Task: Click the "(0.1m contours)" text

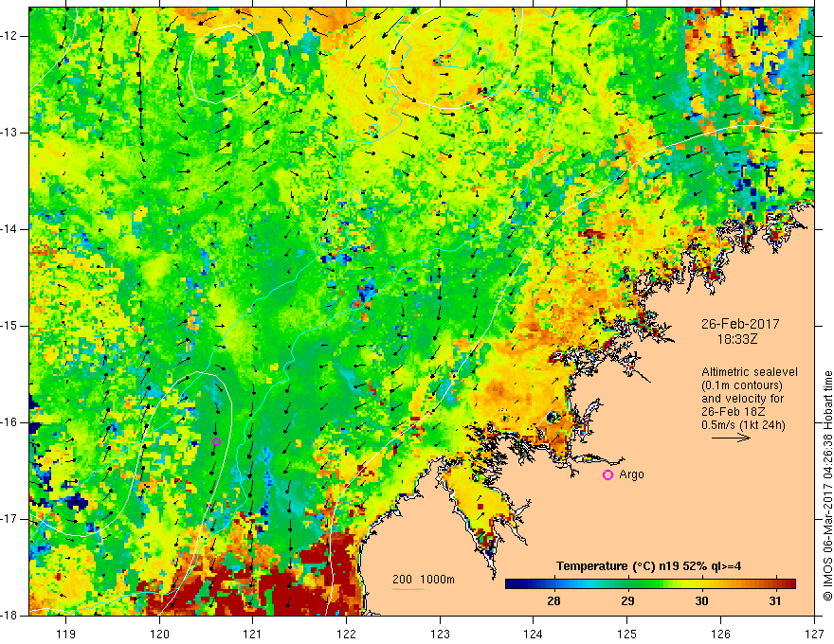Action: coord(742,385)
